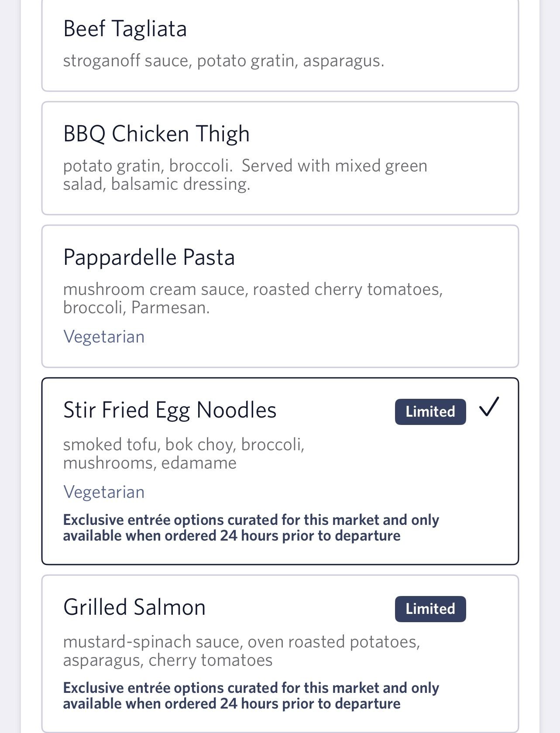Click the Stir Fried Egg Noodles title
The height and width of the screenshot is (733, 560).
coord(170,410)
